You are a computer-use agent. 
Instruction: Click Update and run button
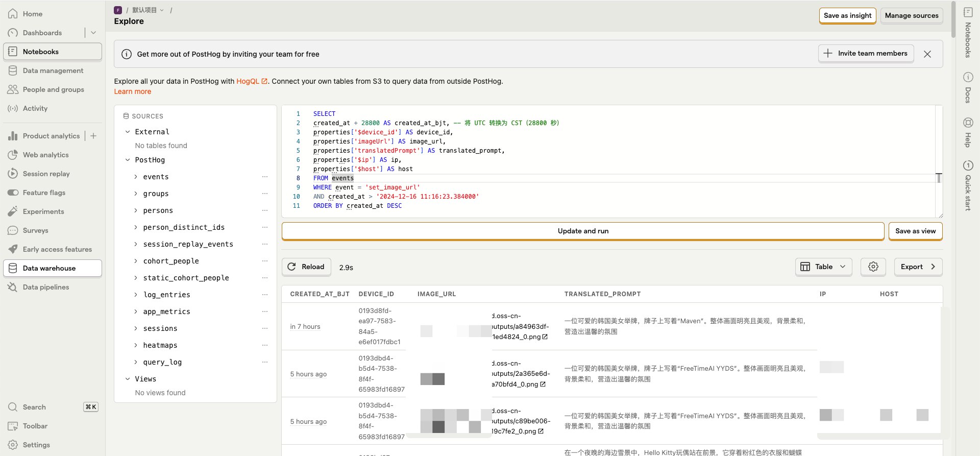click(582, 231)
